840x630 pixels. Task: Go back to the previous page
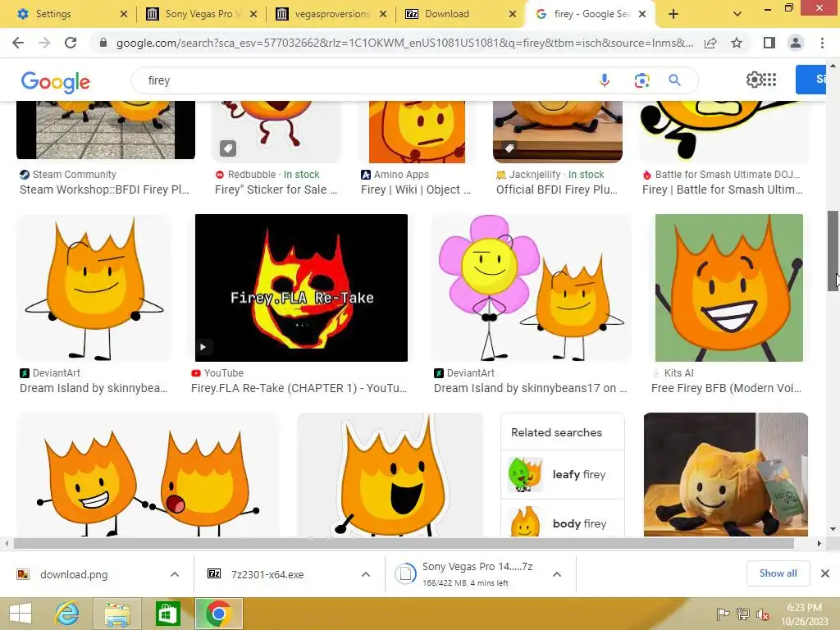(x=18, y=43)
